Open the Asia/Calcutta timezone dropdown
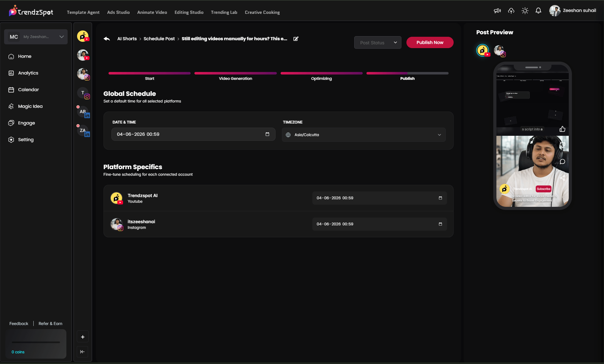604x364 pixels. tap(364, 135)
